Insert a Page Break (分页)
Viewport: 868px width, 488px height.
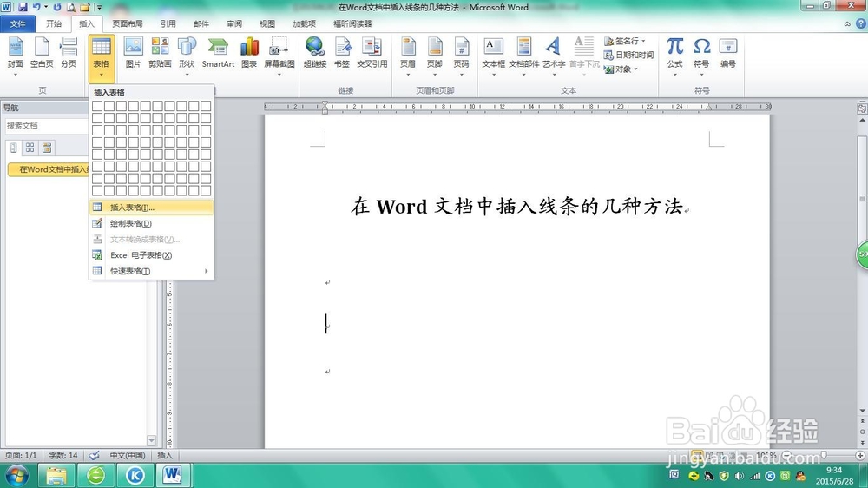69,54
